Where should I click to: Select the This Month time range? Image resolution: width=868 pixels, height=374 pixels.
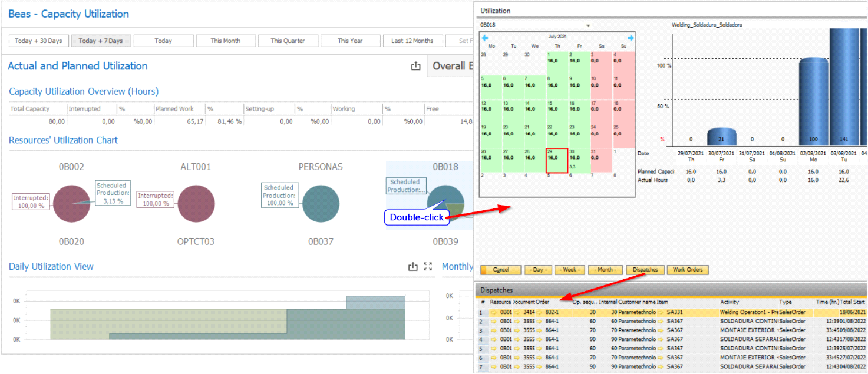pos(226,41)
